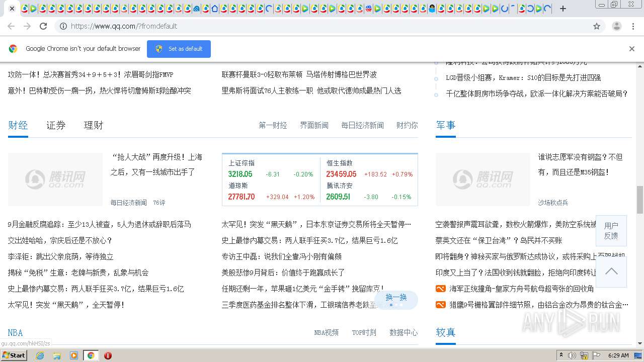Open headline "抢人大战"再度升级
Viewport: 644px width, 362px height.
(x=156, y=164)
